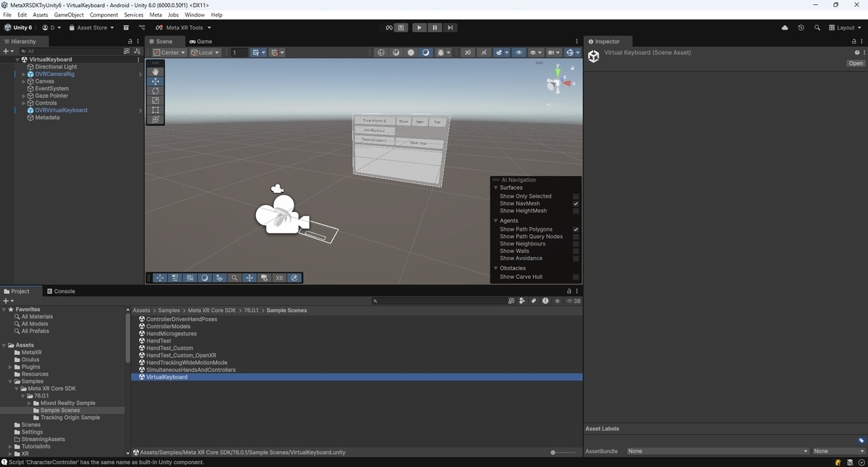Select the Scale tool
Image resolution: width=868 pixels, height=467 pixels.
pos(156,101)
